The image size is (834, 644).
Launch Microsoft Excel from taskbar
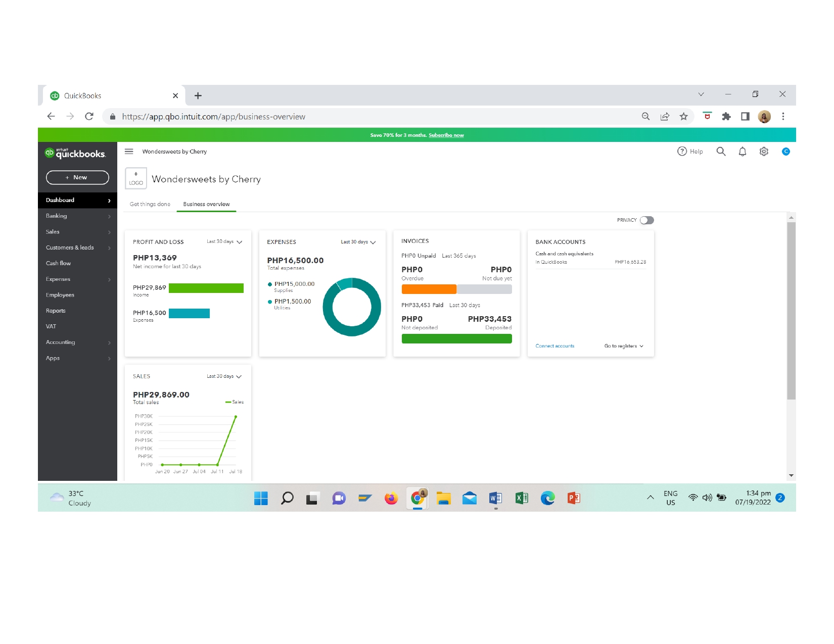point(522,498)
